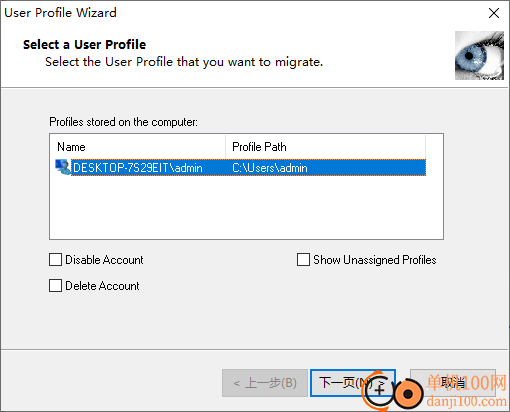The image size is (510, 412).
Task: Click the divider between Name and Profile Path
Action: coord(226,147)
